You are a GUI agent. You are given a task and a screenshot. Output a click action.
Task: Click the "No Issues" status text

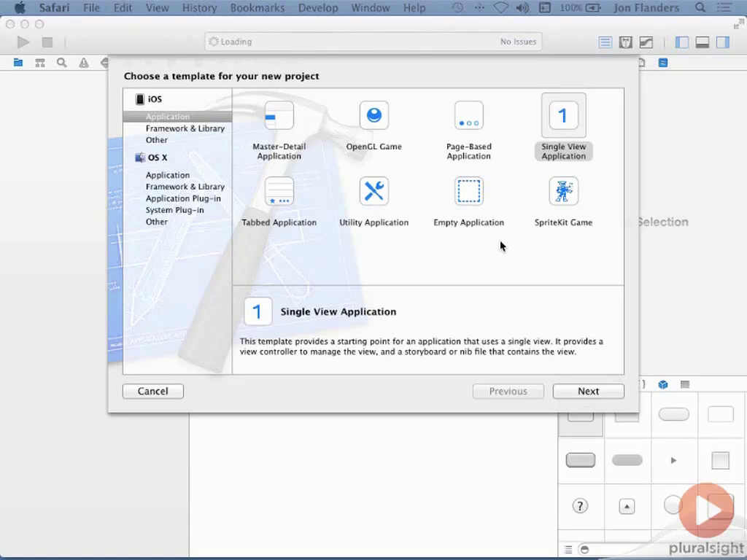[x=518, y=42]
